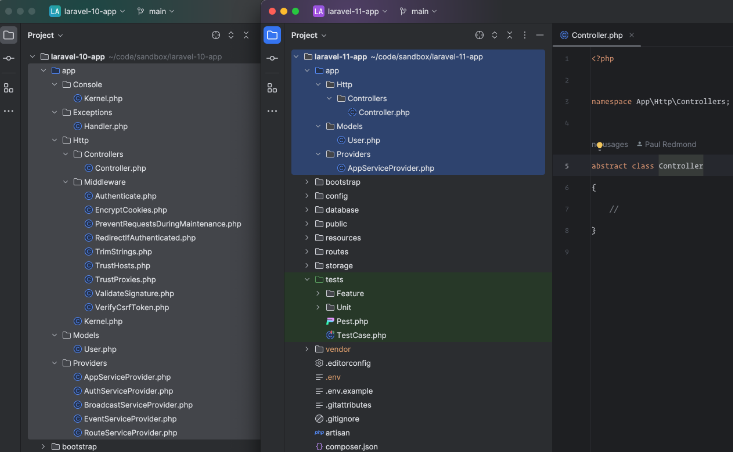Viewport: 733px width, 452px height.
Task: Expand all tree nodes in laravel-11-app
Action: 494,35
